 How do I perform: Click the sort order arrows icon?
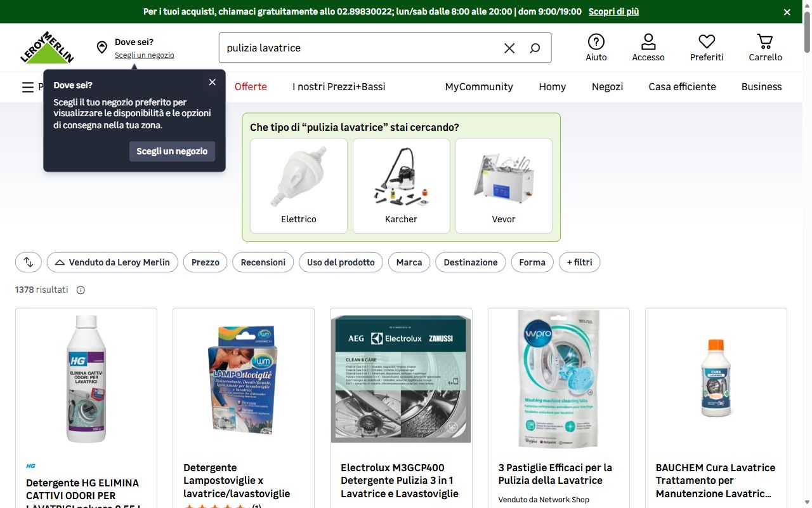(29, 262)
